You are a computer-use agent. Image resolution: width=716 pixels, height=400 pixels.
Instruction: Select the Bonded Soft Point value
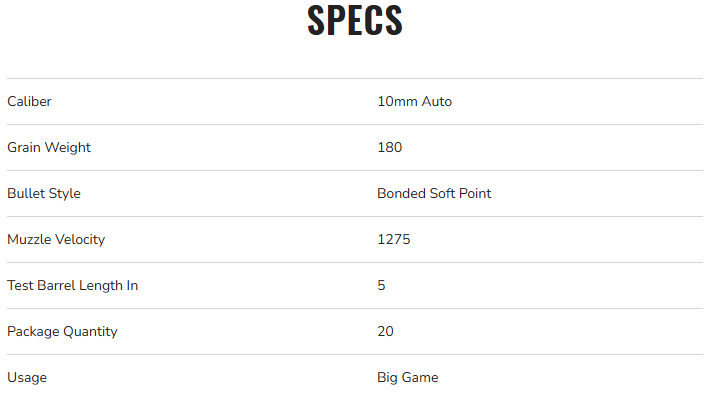(x=434, y=194)
